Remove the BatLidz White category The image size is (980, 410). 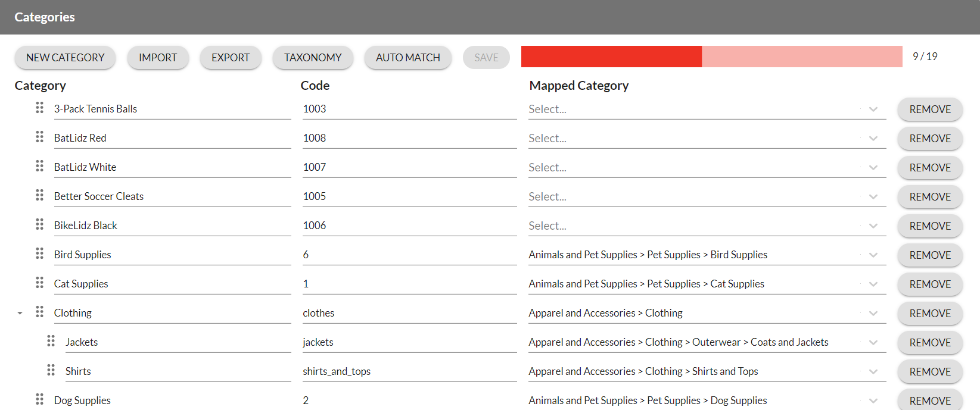[929, 168]
